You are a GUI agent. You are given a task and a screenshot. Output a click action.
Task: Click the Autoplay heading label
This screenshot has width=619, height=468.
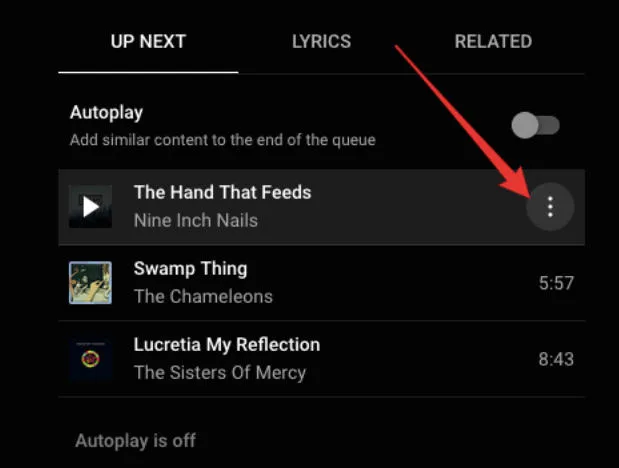click(x=106, y=113)
